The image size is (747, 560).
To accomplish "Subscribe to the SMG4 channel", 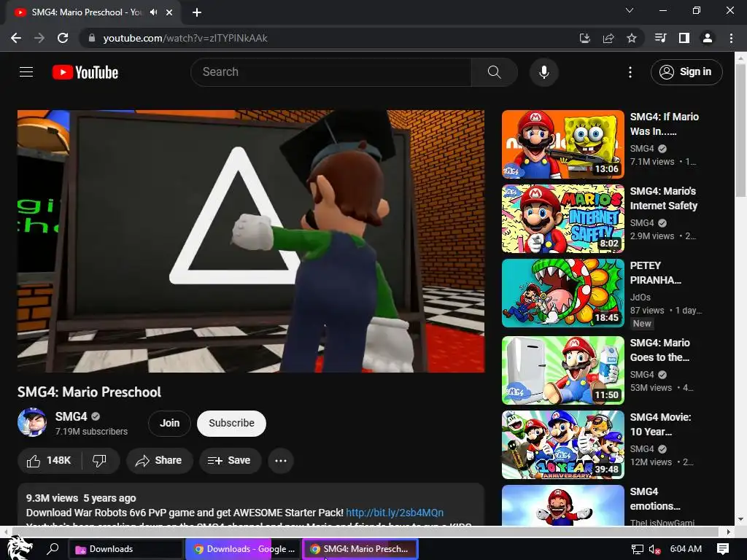I will click(231, 423).
